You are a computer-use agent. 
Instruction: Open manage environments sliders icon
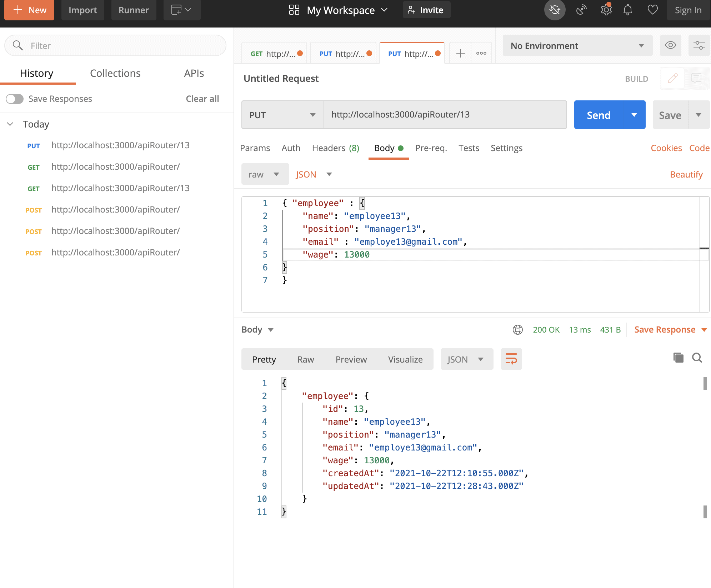coord(699,45)
